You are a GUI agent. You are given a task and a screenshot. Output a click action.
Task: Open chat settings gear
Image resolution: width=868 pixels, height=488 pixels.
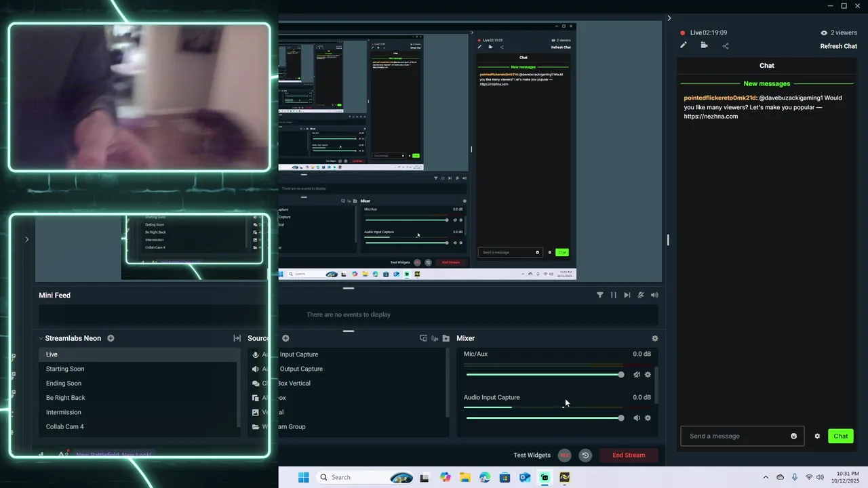click(x=817, y=436)
